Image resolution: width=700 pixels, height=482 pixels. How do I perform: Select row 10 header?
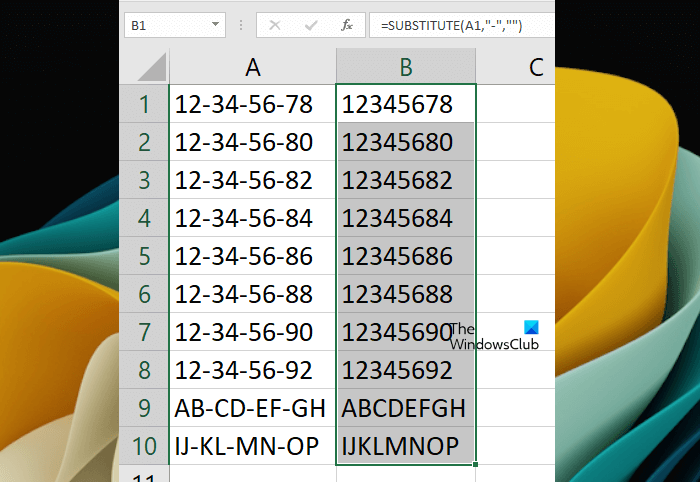(144, 446)
